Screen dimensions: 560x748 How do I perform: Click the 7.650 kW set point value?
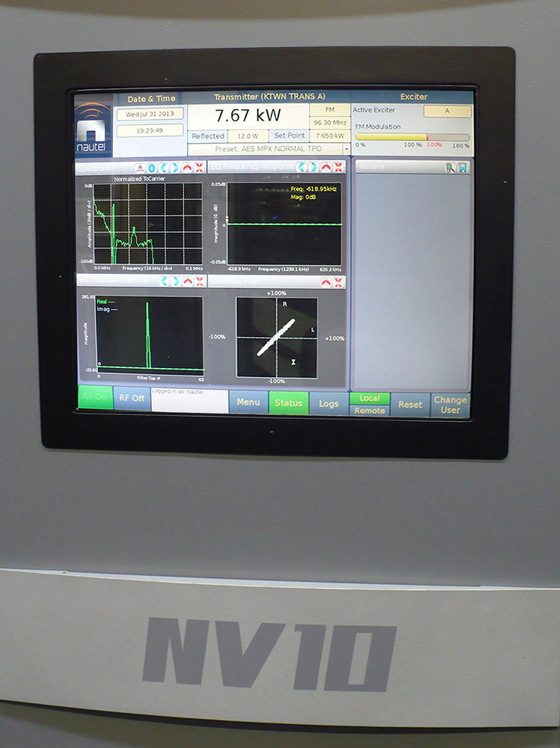click(x=330, y=135)
